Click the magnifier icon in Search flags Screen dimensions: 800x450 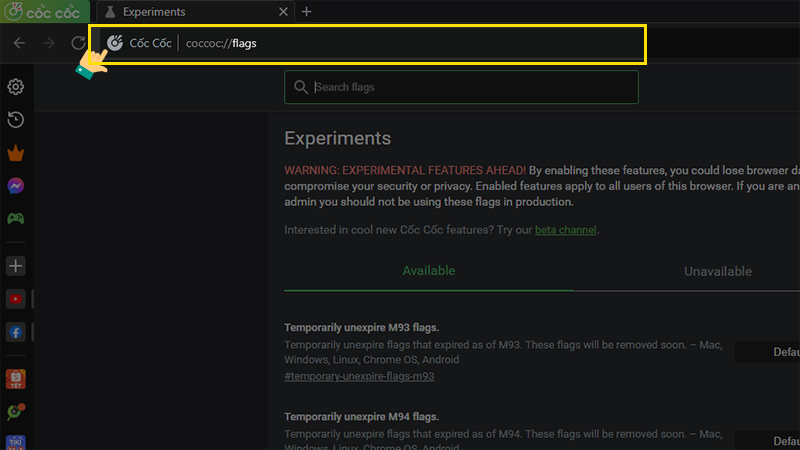301,87
